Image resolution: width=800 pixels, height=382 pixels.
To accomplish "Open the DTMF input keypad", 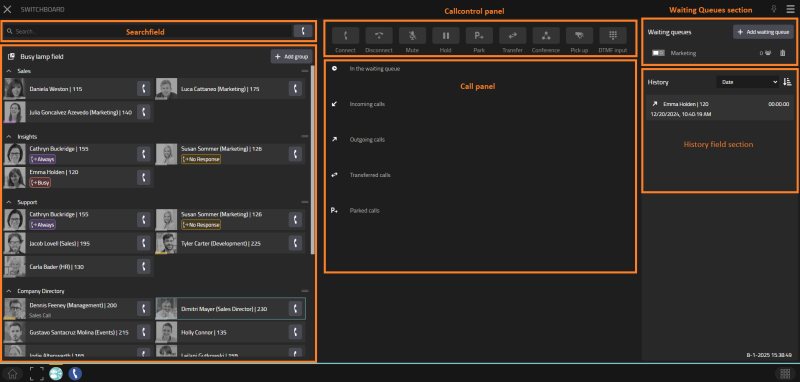I will tap(613, 36).
